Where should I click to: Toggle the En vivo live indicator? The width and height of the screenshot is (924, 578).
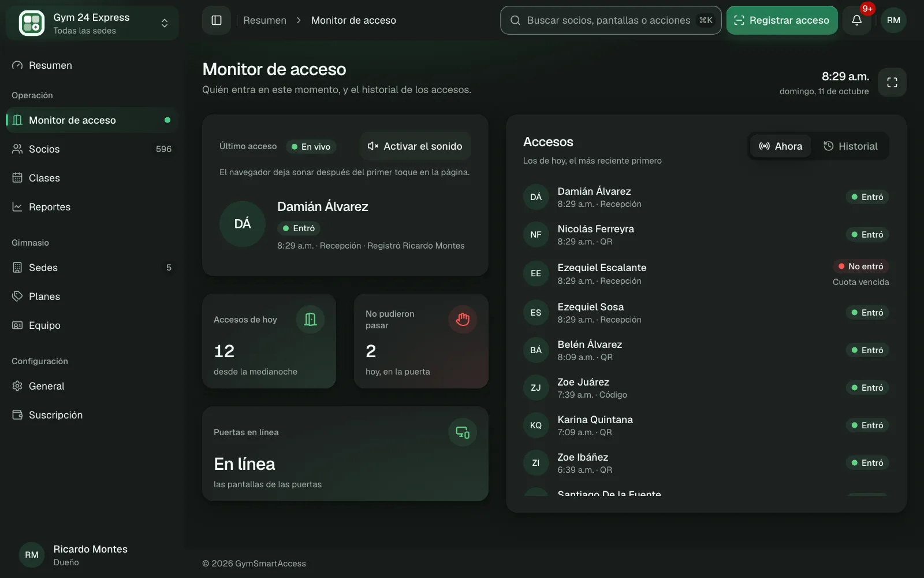point(311,147)
